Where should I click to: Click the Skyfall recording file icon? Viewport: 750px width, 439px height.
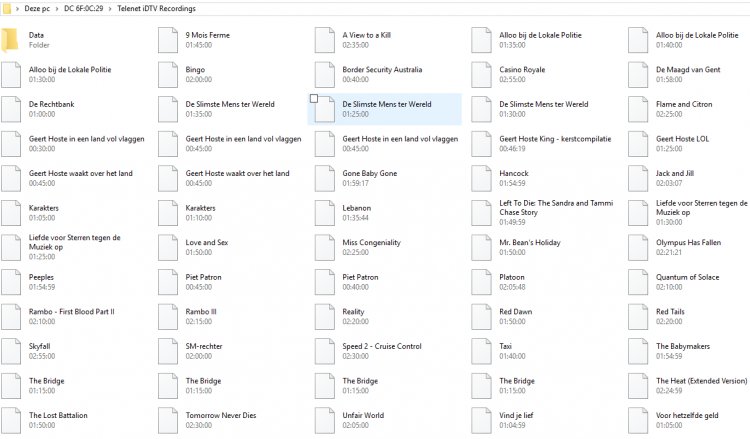[x=11, y=351]
